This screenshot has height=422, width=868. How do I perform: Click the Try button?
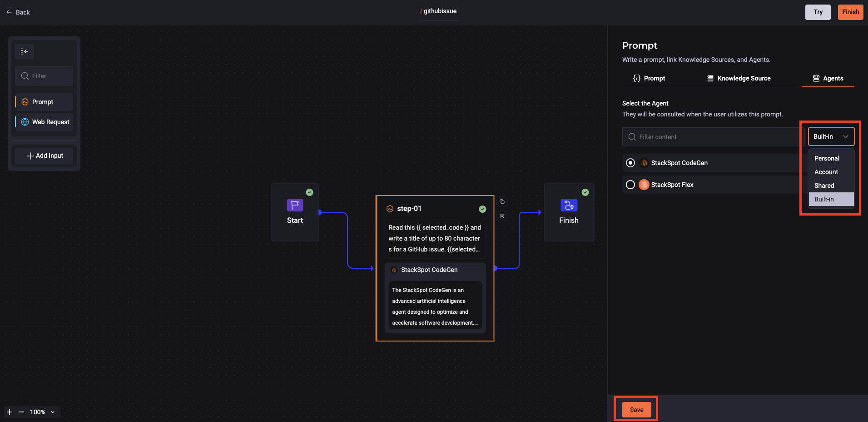(x=818, y=12)
